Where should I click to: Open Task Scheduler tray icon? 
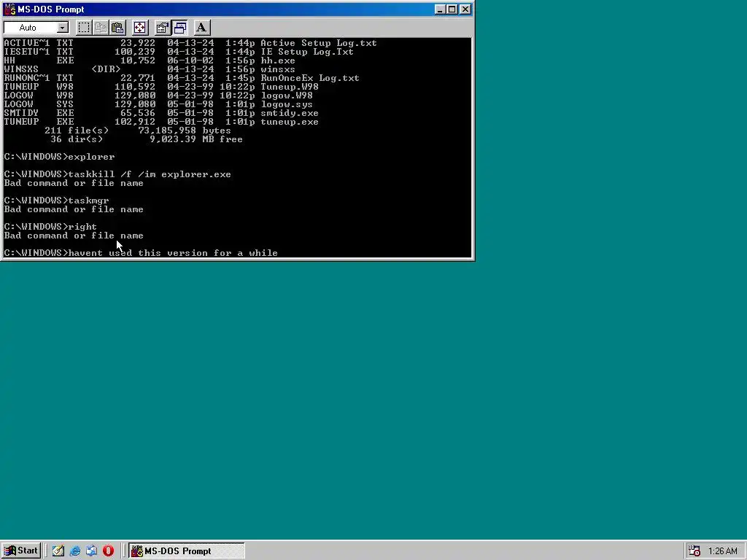(694, 551)
